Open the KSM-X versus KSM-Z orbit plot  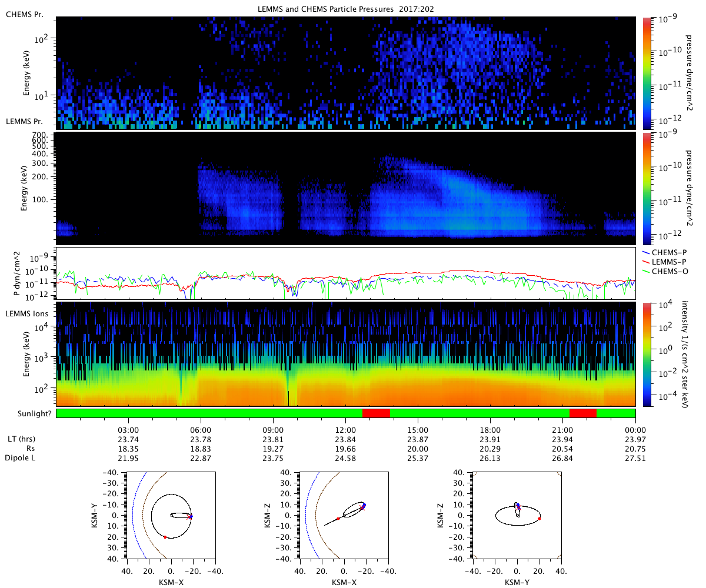click(344, 515)
